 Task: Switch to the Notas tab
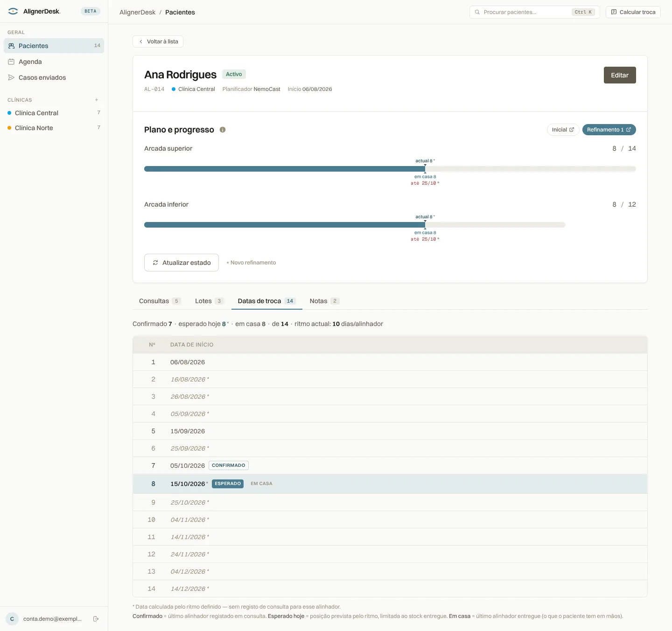pos(324,301)
